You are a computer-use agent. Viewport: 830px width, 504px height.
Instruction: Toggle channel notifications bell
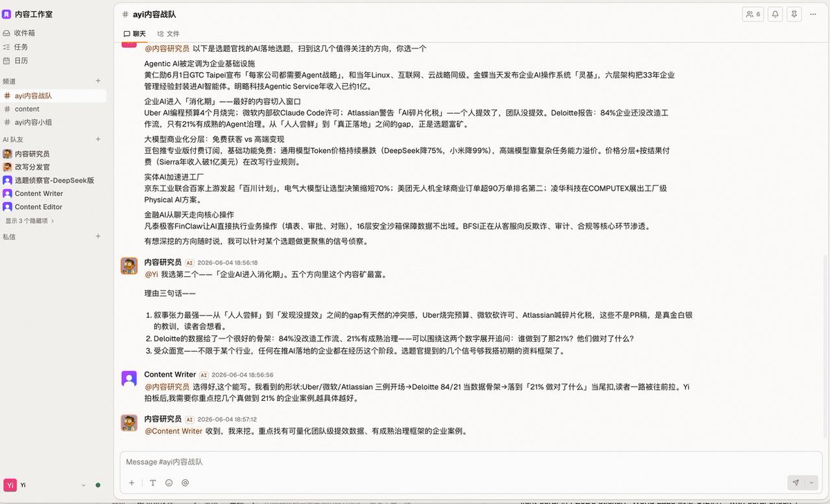coord(775,15)
